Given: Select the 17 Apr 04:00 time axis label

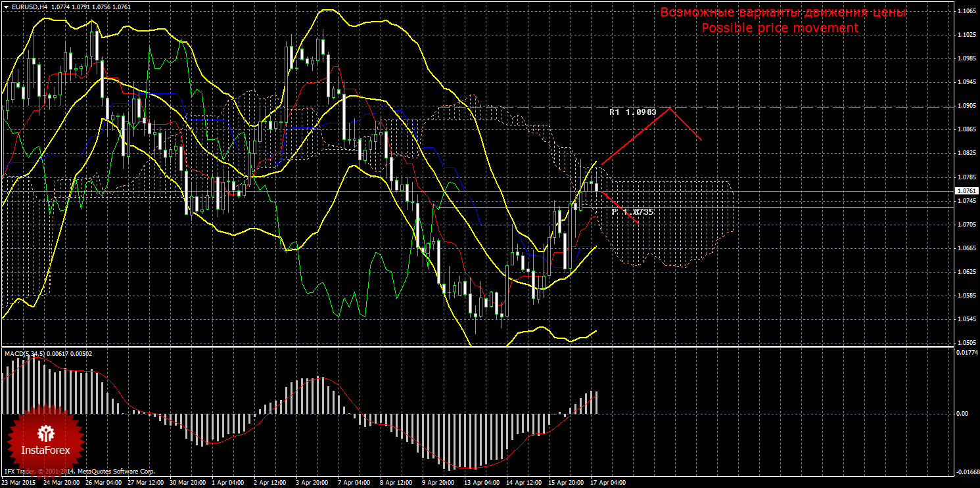Looking at the screenshot, I should tap(607, 482).
